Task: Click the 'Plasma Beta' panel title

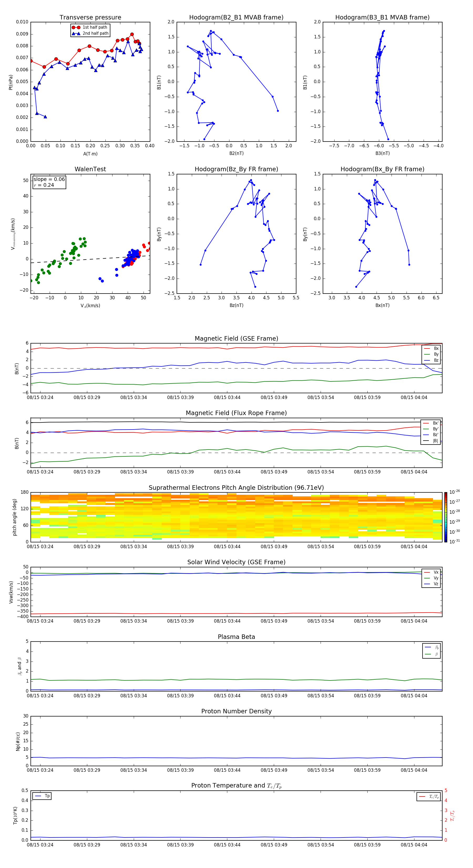Action: (236, 637)
